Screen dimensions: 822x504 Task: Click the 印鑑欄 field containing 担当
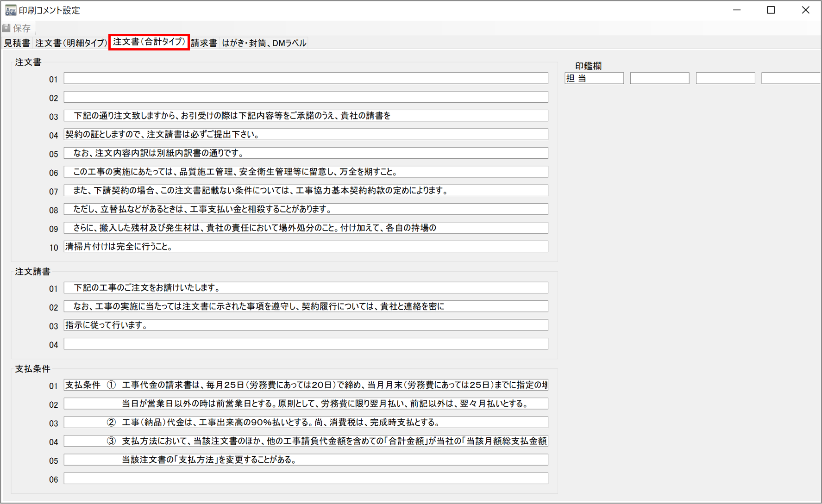pyautogui.click(x=594, y=79)
